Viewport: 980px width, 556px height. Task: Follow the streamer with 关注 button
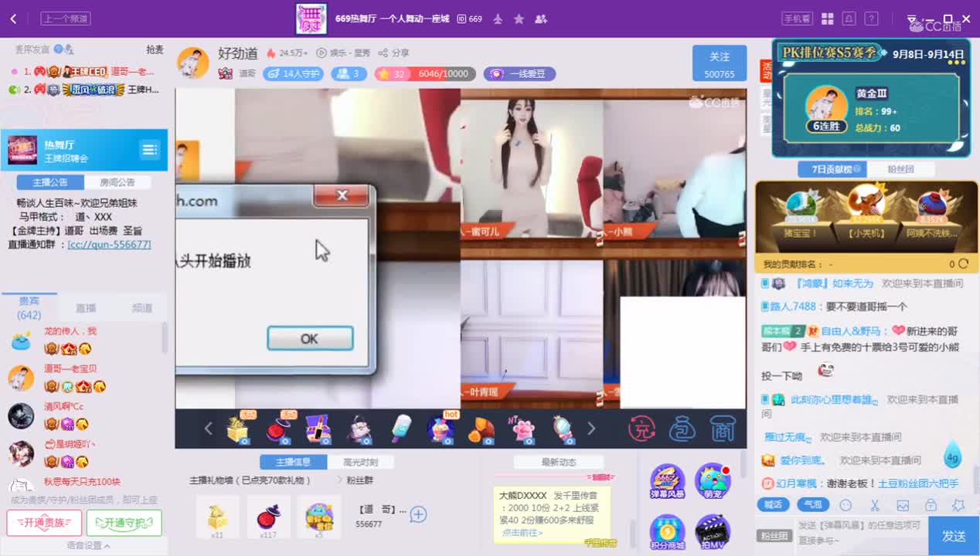click(720, 63)
